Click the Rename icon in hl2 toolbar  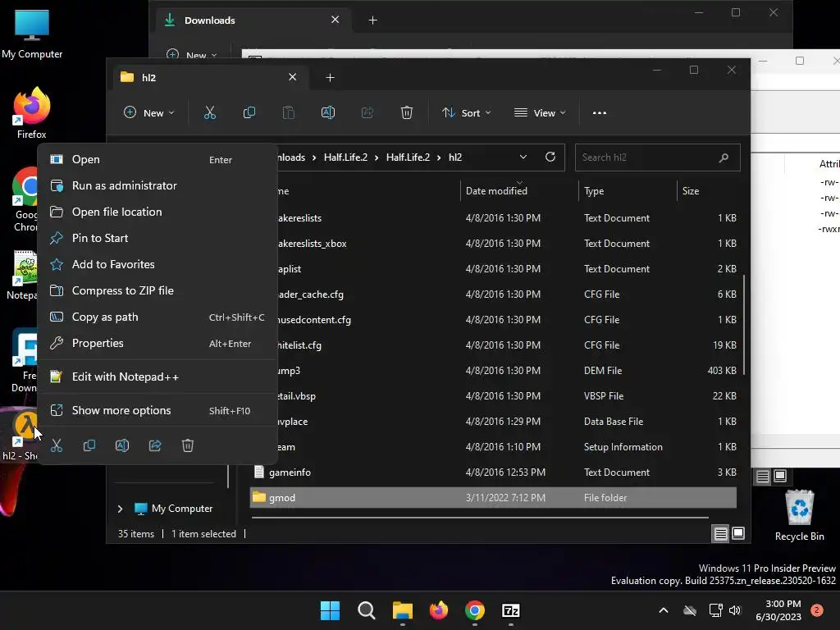[328, 113]
